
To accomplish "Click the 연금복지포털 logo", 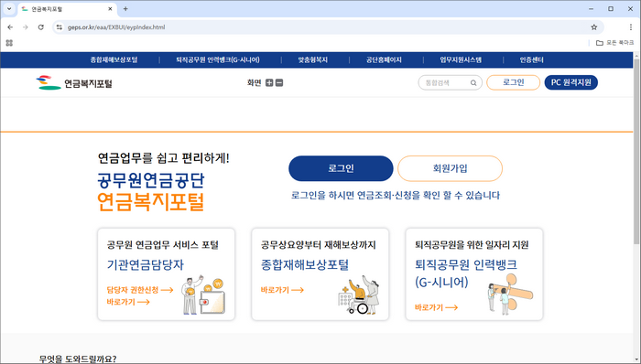I will [74, 83].
